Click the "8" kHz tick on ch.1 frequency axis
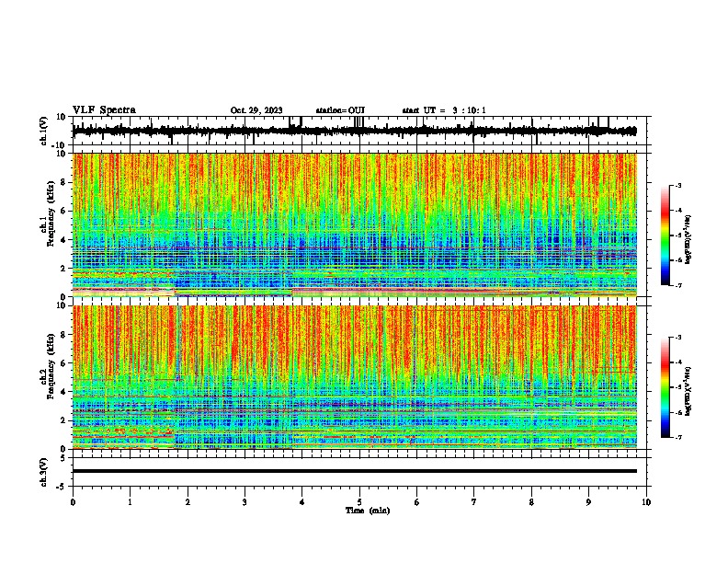728x563 pixels. coord(63,182)
